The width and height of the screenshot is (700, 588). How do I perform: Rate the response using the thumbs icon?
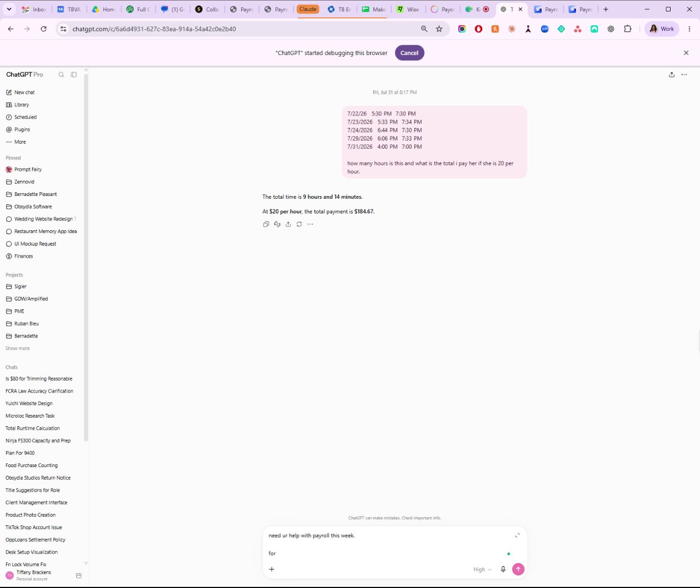(277, 224)
